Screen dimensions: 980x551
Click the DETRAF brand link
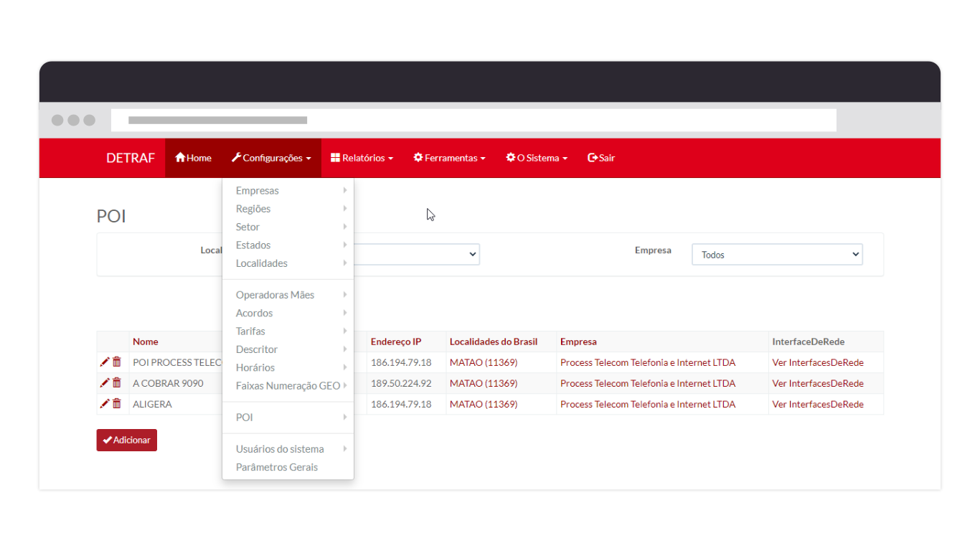coord(131,158)
